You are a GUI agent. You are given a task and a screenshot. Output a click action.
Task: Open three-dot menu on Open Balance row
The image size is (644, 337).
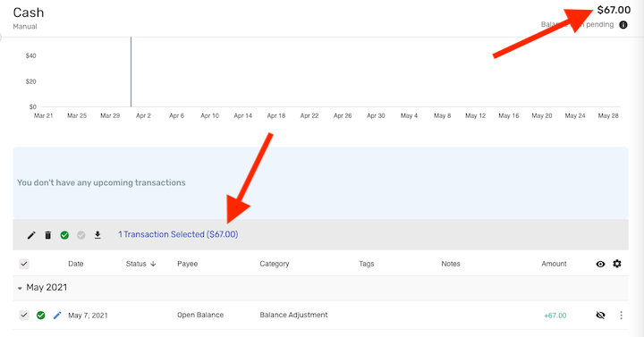(621, 316)
